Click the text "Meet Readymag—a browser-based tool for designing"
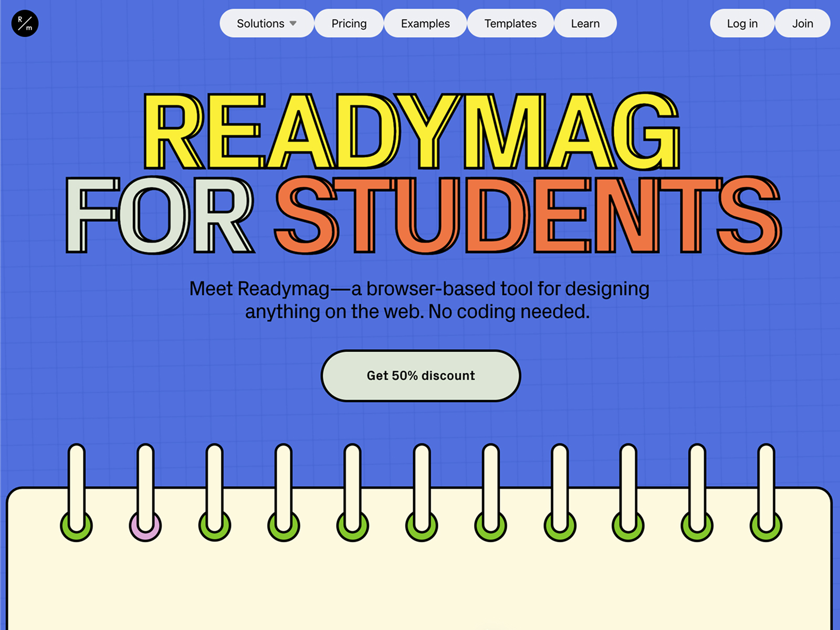The image size is (840, 630). coord(419,289)
